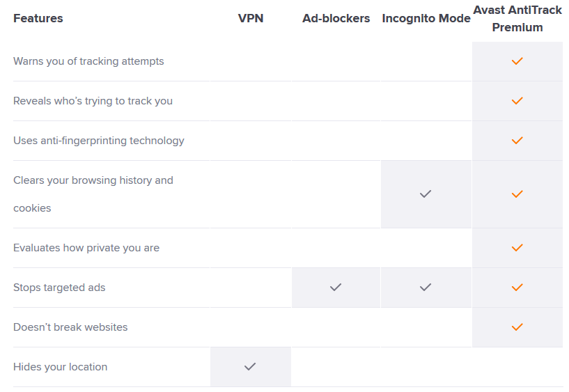Viewport: 569px width, 392px height.
Task: Click AntiTrack checkmark for Clears browsing history row
Action: [x=517, y=194]
